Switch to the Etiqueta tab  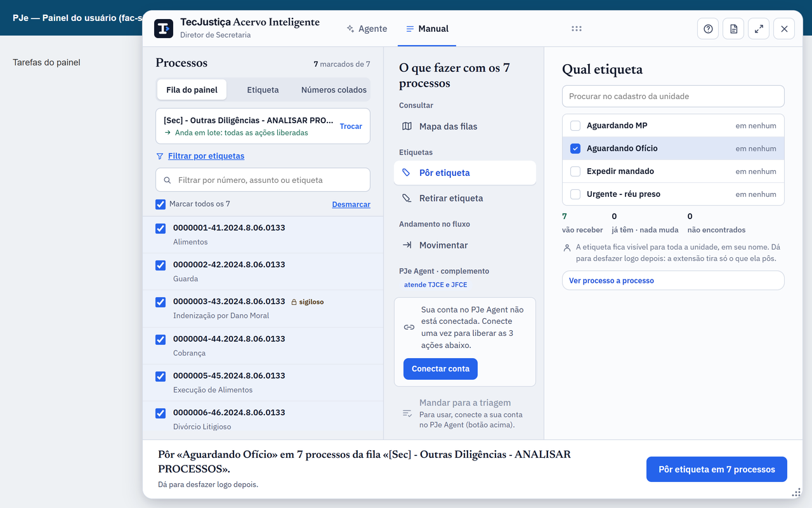(x=263, y=90)
